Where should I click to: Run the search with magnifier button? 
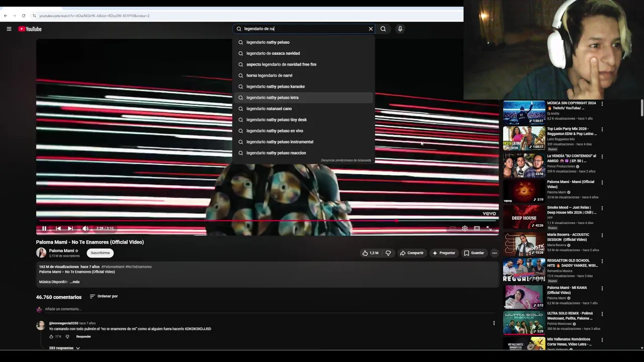(x=383, y=29)
